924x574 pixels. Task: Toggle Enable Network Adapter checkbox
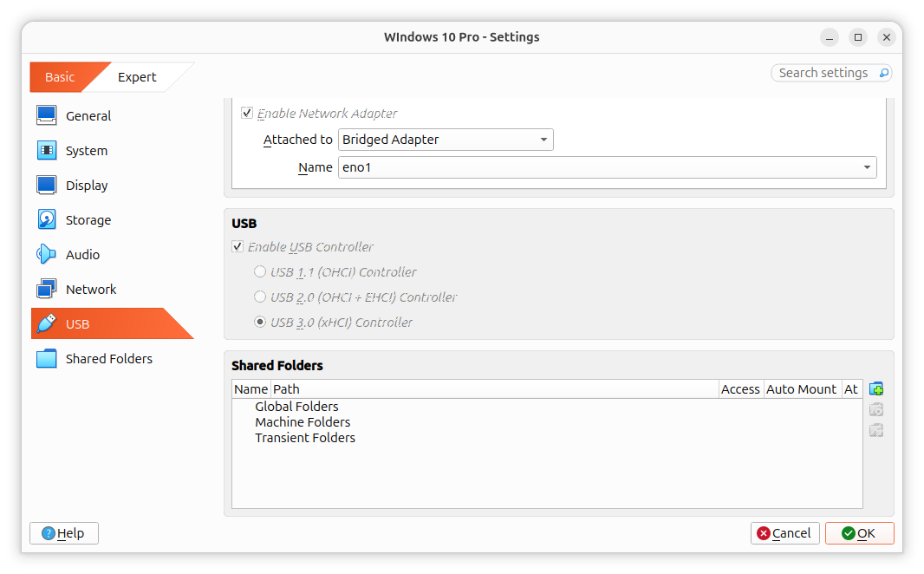[x=247, y=113]
